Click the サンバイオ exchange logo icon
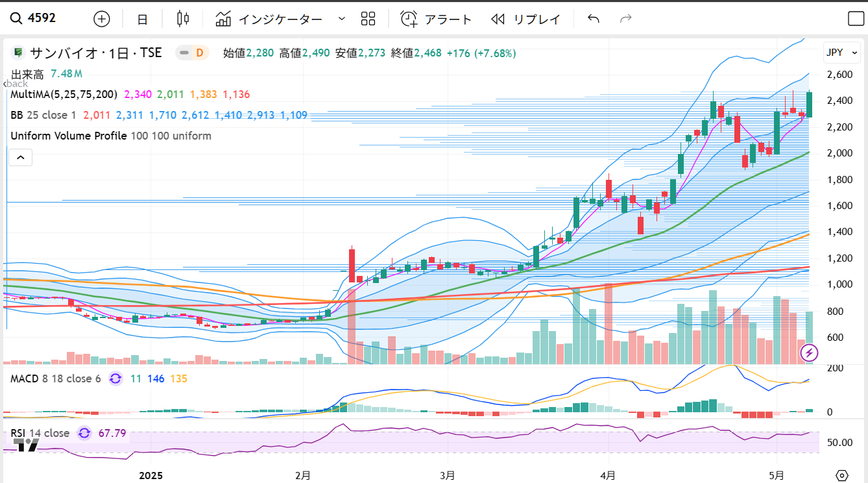Image resolution: width=868 pixels, height=483 pixels. click(18, 53)
